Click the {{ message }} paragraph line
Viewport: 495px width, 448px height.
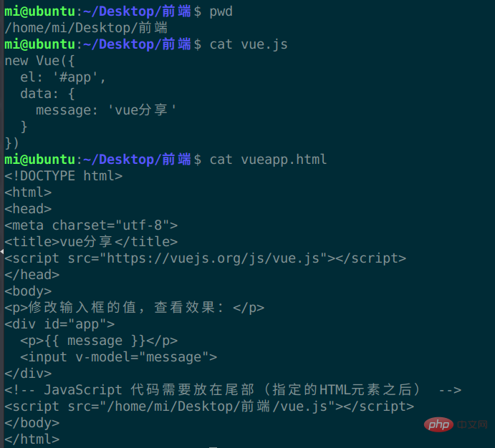[x=98, y=341]
